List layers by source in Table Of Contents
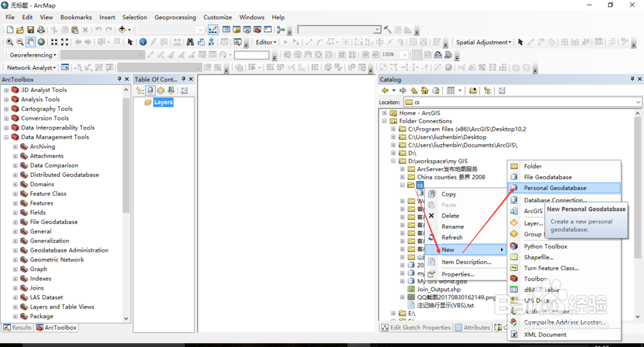Viewport: 644px width, 347px height. [x=150, y=90]
